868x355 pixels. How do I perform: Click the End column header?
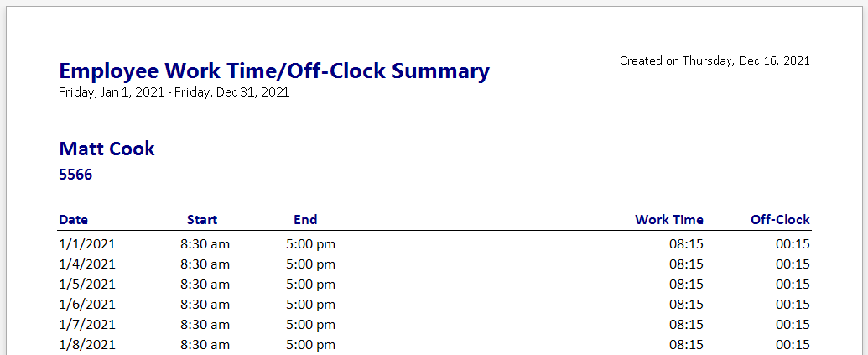pyautogui.click(x=305, y=220)
